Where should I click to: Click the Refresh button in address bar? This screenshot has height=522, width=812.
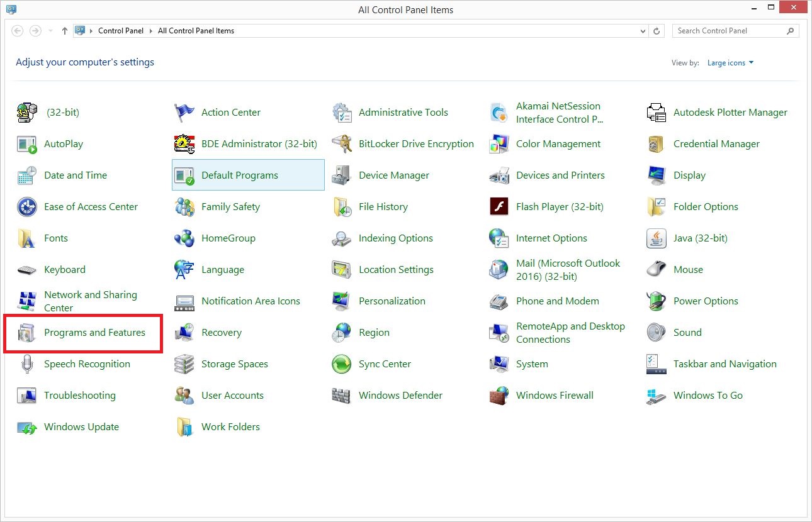tap(657, 31)
